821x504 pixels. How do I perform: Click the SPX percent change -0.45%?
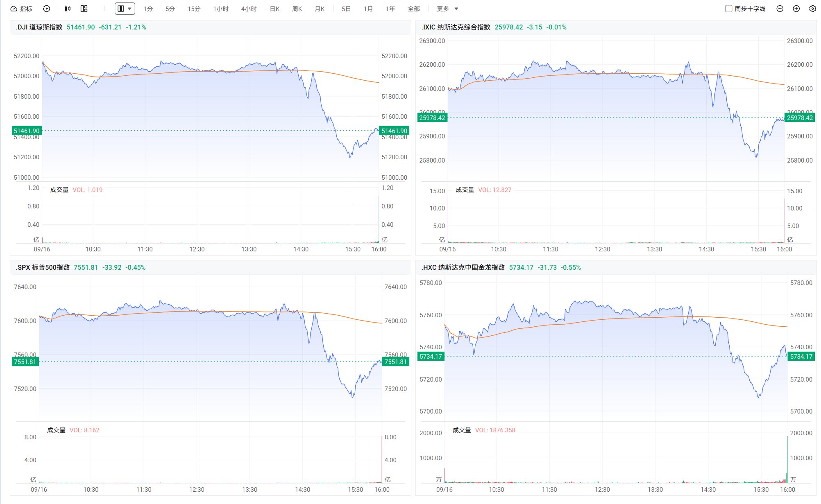pos(136,267)
